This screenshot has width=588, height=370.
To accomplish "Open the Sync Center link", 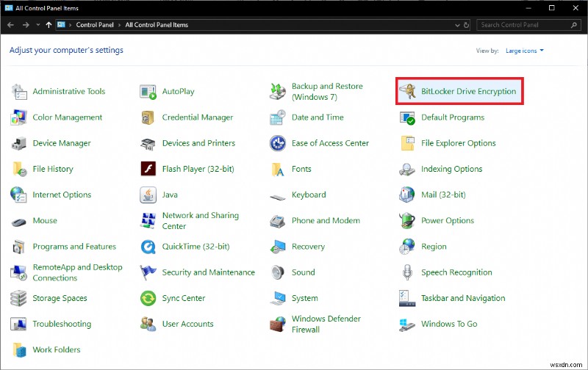I will coord(183,298).
